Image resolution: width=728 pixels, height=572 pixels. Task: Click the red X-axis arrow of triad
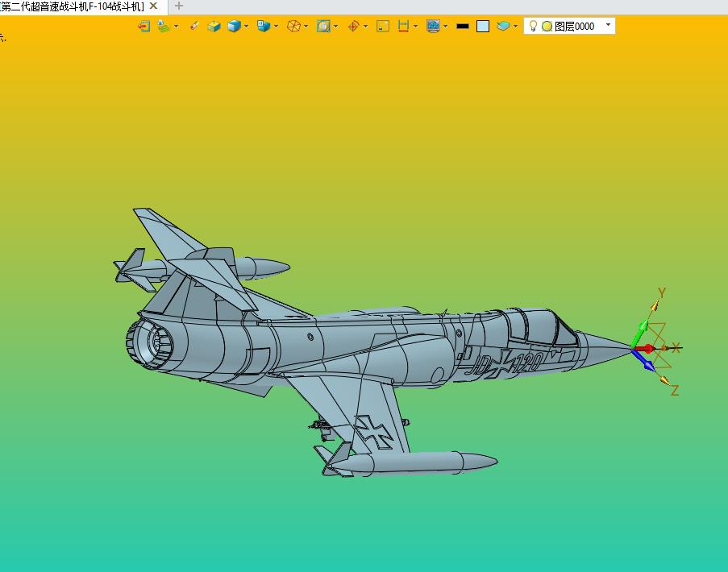645,348
